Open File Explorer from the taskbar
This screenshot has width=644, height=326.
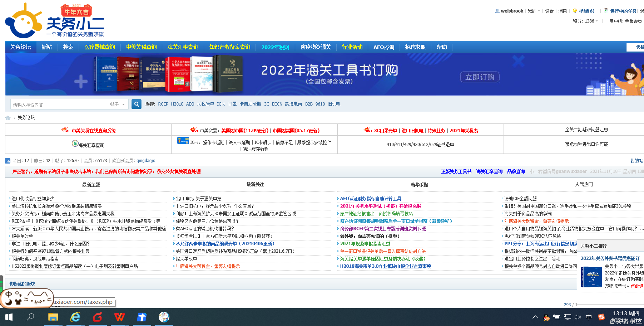[53, 317]
